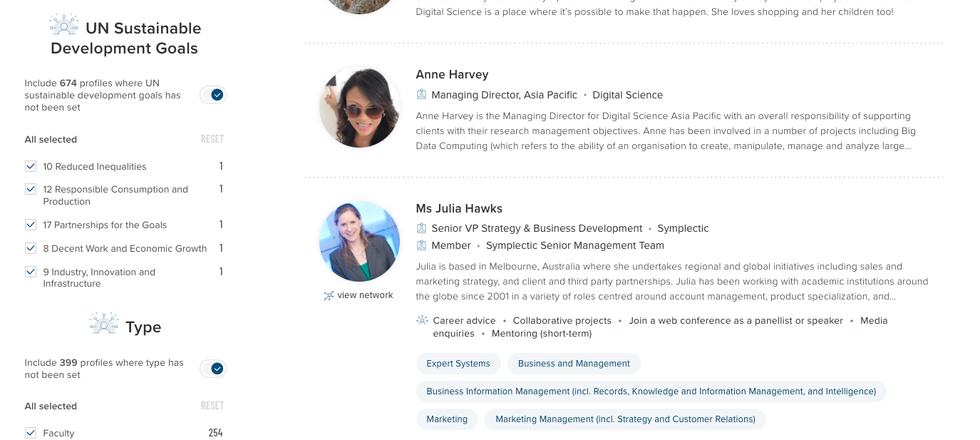This screenshot has height=440, width=980.
Task: Uncheck the 10 Reduced Inequalities checkbox
Action: 31,166
